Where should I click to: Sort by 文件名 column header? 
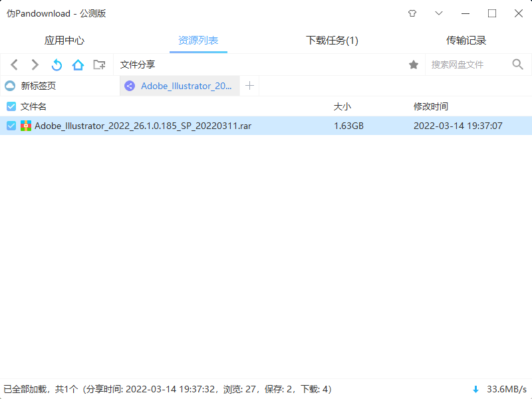click(x=33, y=106)
